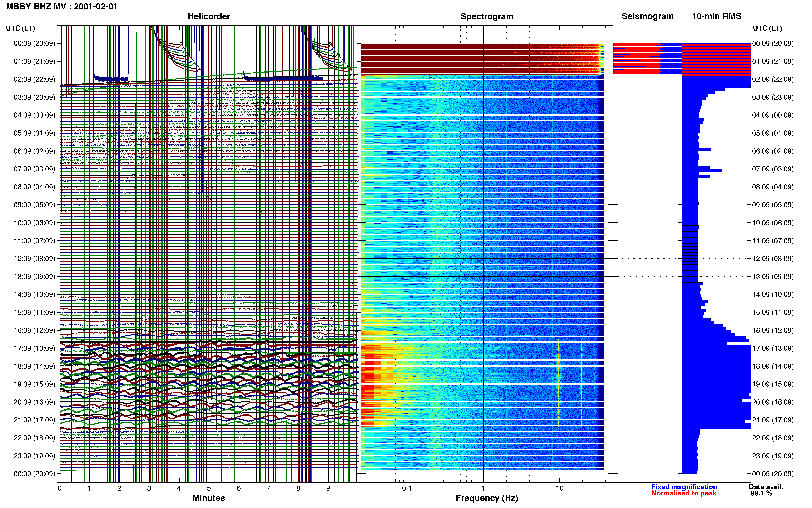Click '08:09 (04:09)' on the left time axis

pos(34,187)
